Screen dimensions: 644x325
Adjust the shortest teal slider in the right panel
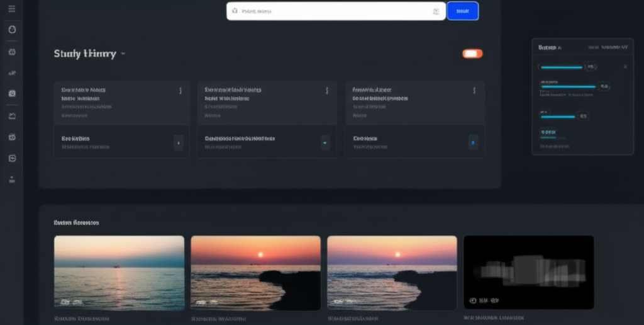[558, 117]
